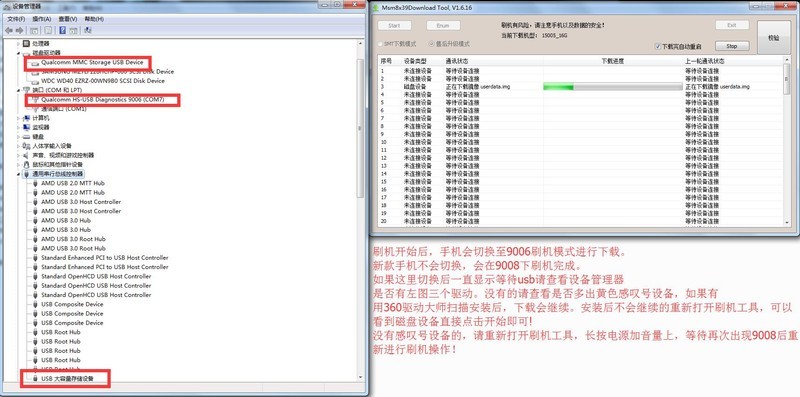Screen dimensions: 800x397
Task: Expand the 声音、视频和游戏控制器 node arrow
Action: pos(19,155)
